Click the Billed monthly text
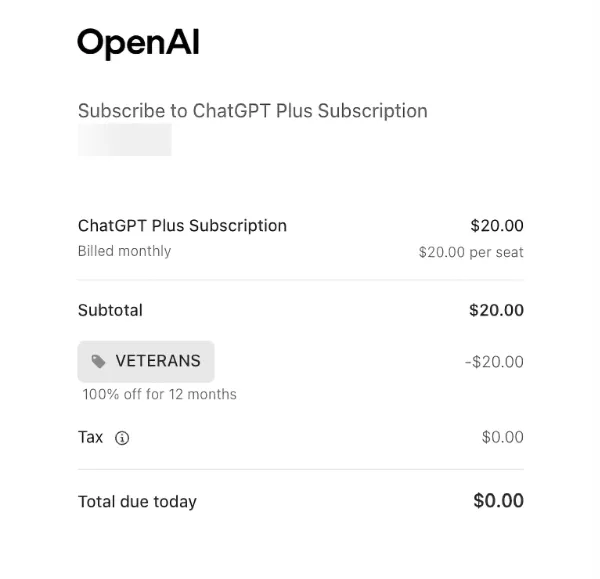 [x=124, y=251]
